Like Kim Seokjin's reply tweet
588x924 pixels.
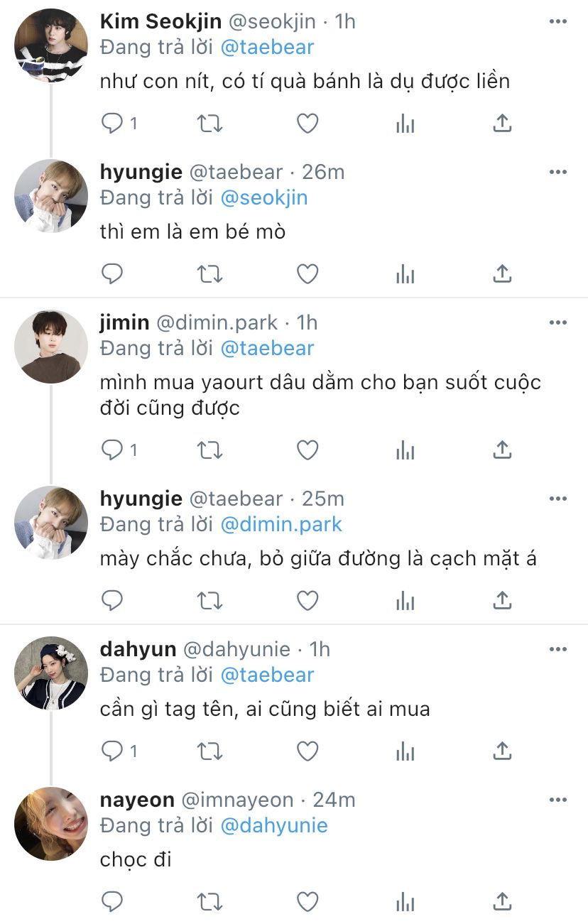coord(307,124)
